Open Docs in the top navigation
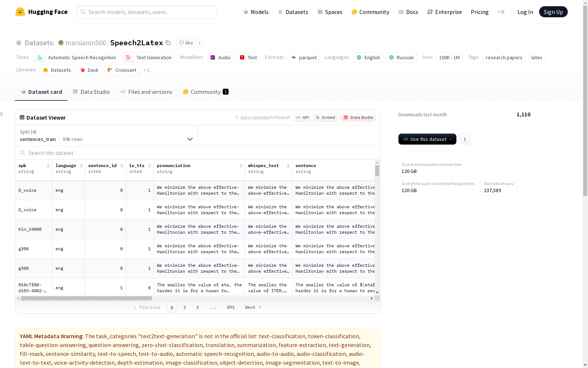Image resolution: width=588 pixels, height=368 pixels. coord(408,12)
